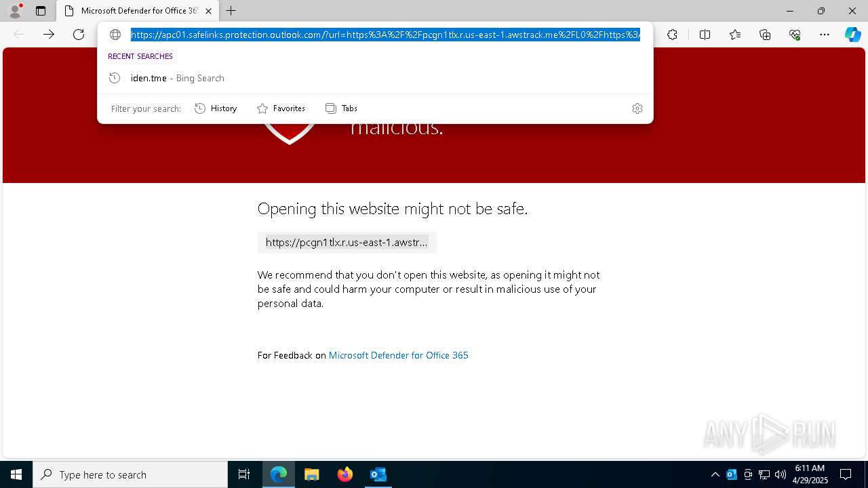Open Task View from taskbar
The width and height of the screenshot is (868, 488).
pyautogui.click(x=244, y=474)
